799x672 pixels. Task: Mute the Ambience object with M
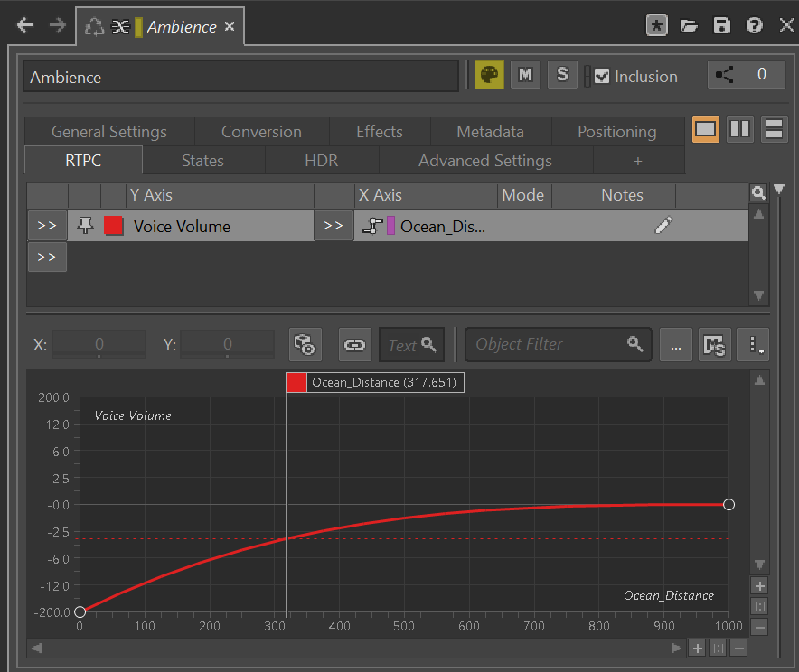click(x=525, y=75)
